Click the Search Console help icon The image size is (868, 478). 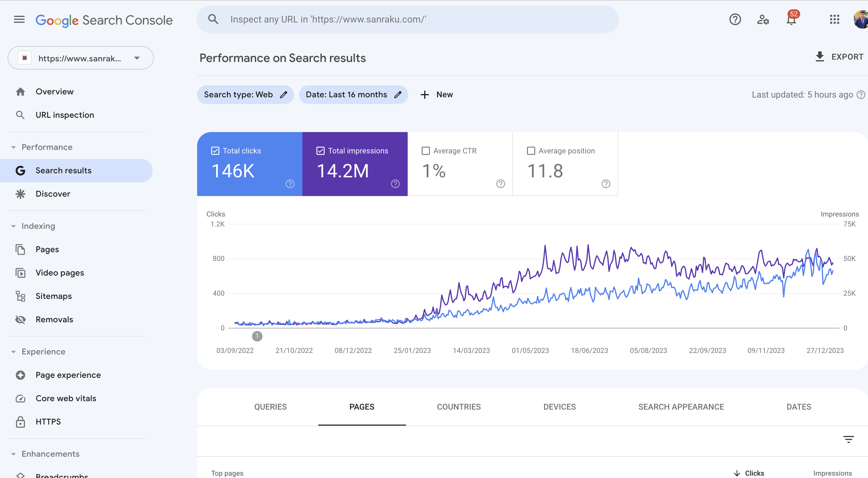[x=734, y=19]
